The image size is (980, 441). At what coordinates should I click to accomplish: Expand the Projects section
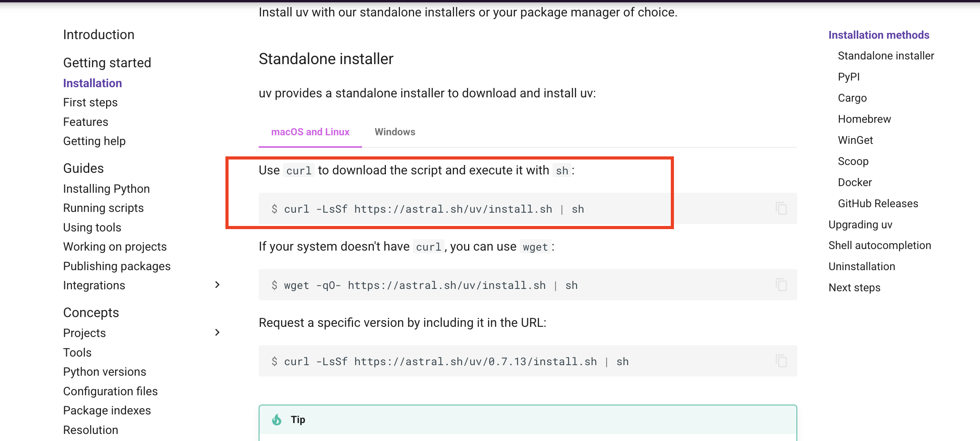(x=218, y=333)
